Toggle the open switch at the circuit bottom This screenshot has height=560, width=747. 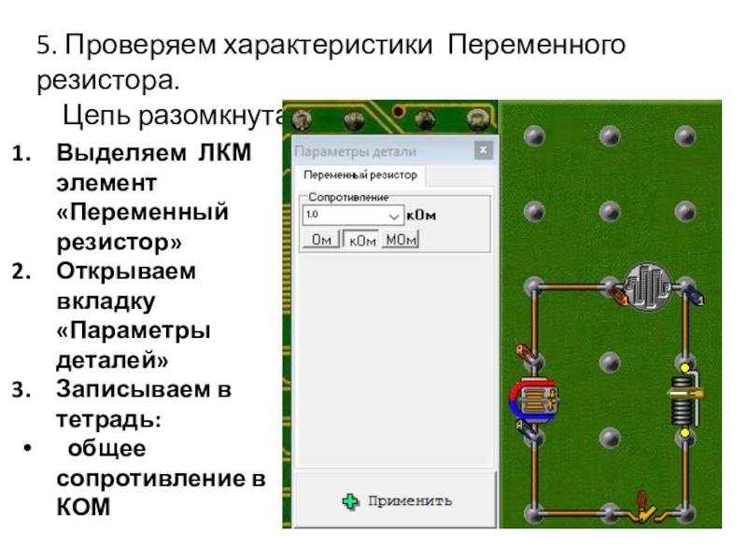pyautogui.click(x=644, y=510)
